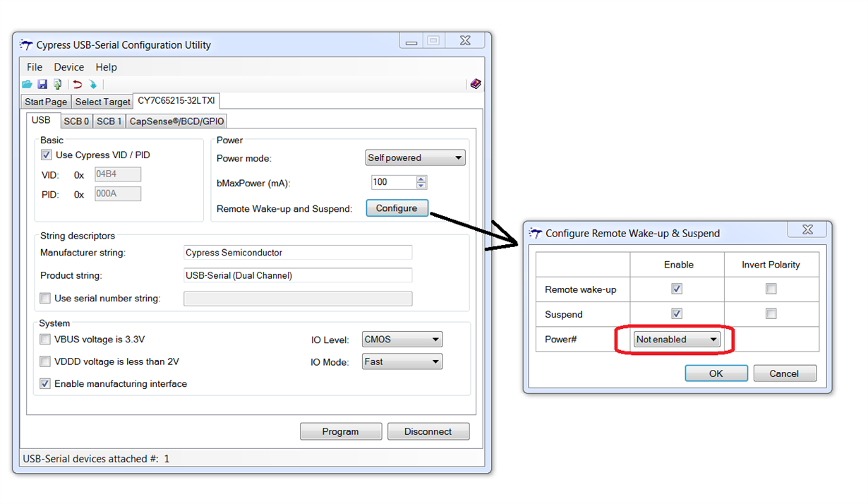Close the Configure Remote Wake-up dialog
The image size is (868, 504).
pos(807,230)
